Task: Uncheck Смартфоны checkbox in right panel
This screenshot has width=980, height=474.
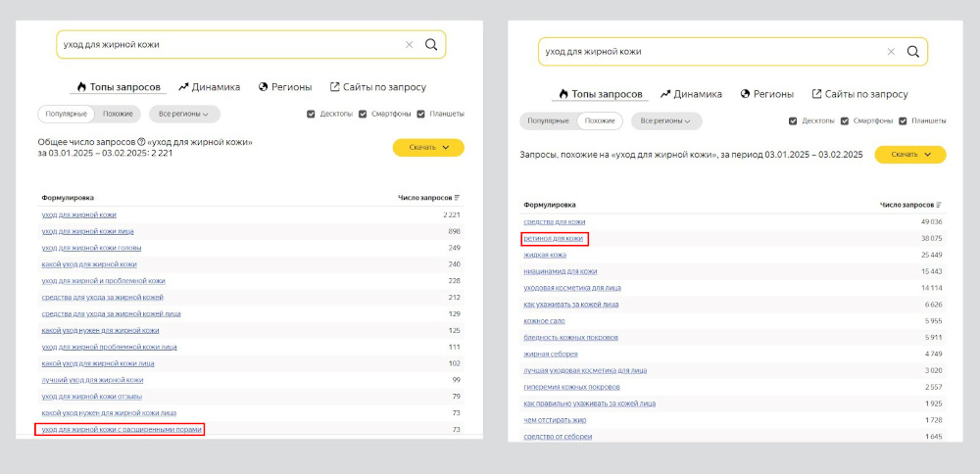Action: [x=845, y=121]
